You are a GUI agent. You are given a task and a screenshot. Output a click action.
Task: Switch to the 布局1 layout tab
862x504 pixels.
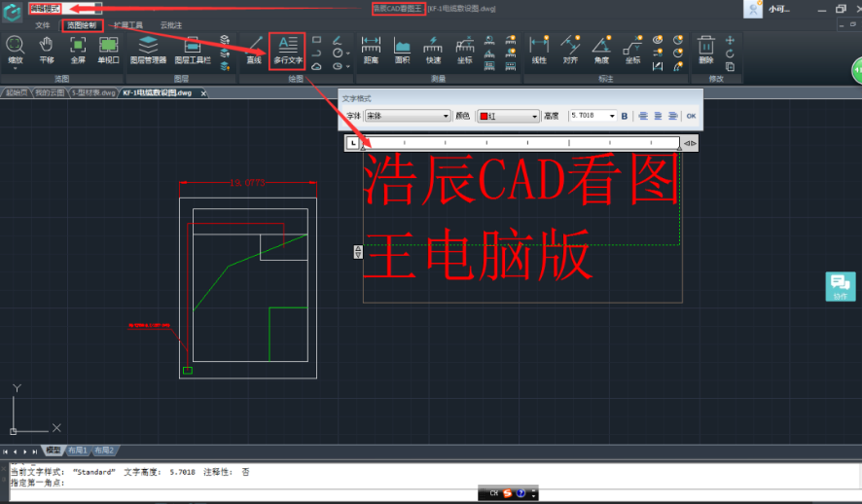(78, 450)
